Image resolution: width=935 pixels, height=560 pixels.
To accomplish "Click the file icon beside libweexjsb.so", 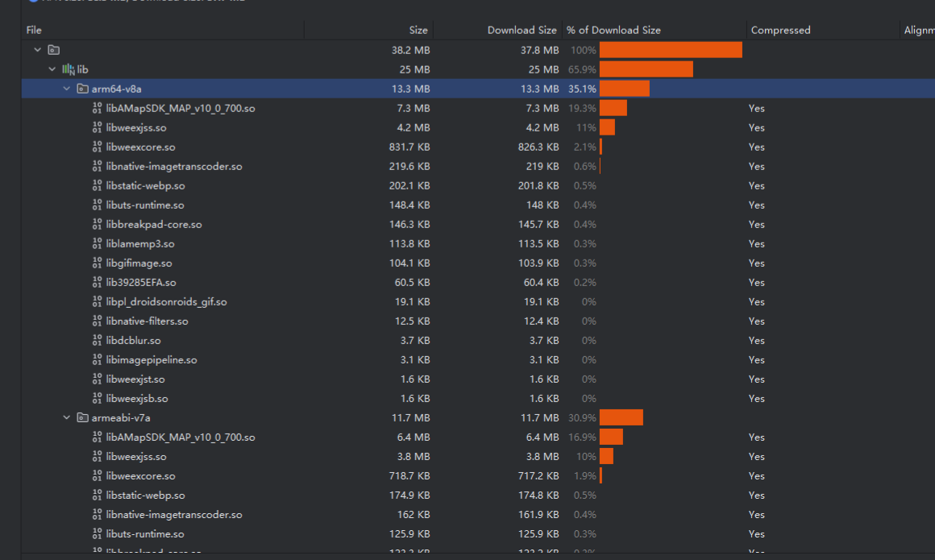I will (x=98, y=399).
